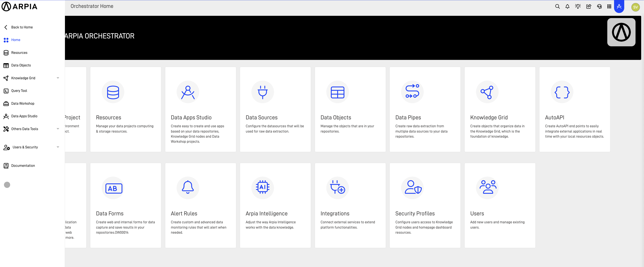Open the Alert Rules monitoring tool
The width and height of the screenshot is (644, 267).
200,204
